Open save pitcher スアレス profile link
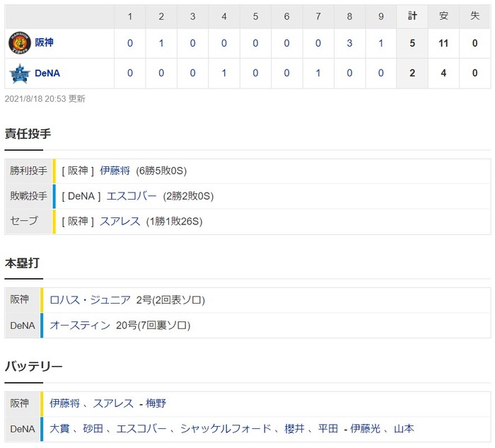 tap(120, 221)
